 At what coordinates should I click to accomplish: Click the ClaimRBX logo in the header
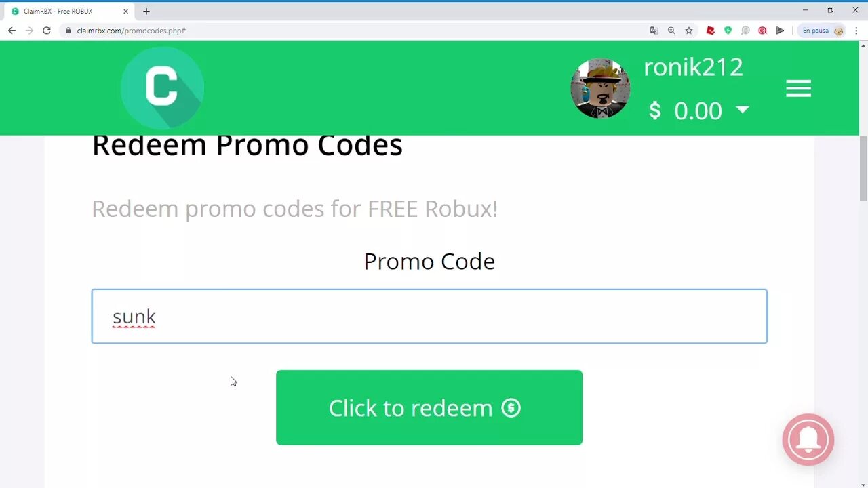coord(162,87)
